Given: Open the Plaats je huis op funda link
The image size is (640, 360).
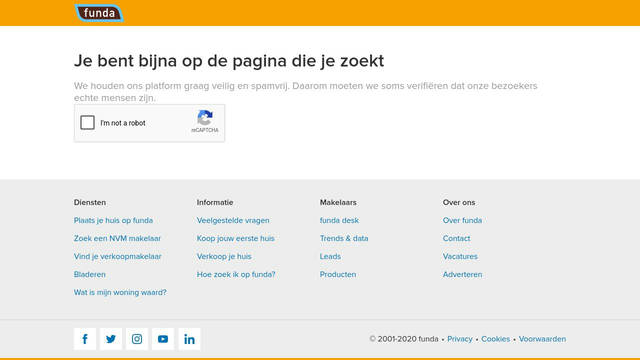Looking at the screenshot, I should 113,220.
